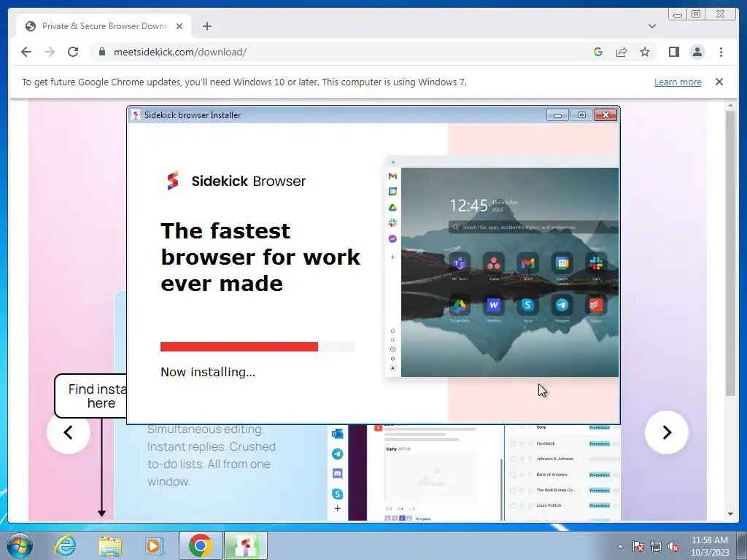Click the network tray icon
Image resolution: width=747 pixels, height=560 pixels.
(x=656, y=546)
